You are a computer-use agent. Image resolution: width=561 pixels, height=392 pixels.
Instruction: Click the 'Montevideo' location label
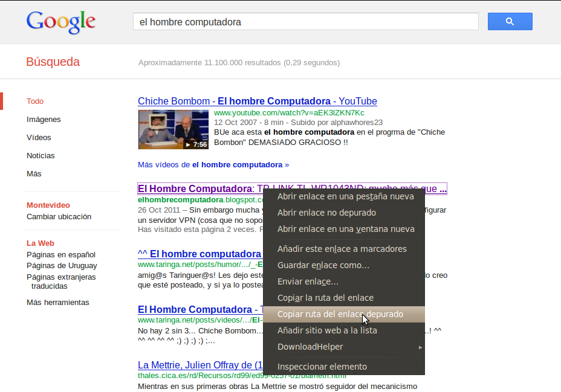48,205
